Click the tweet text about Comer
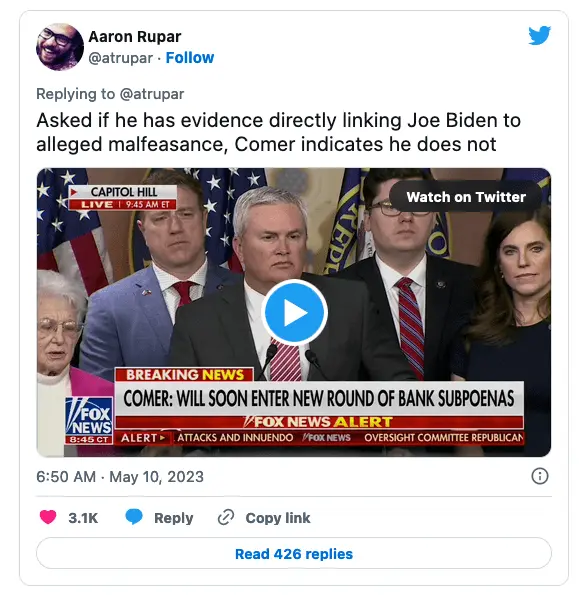The image size is (579, 595). click(x=278, y=132)
